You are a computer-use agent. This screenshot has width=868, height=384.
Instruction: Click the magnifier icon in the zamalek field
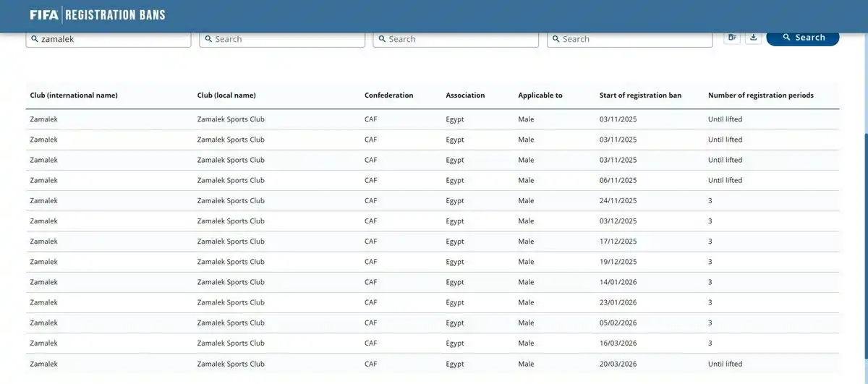(x=34, y=39)
